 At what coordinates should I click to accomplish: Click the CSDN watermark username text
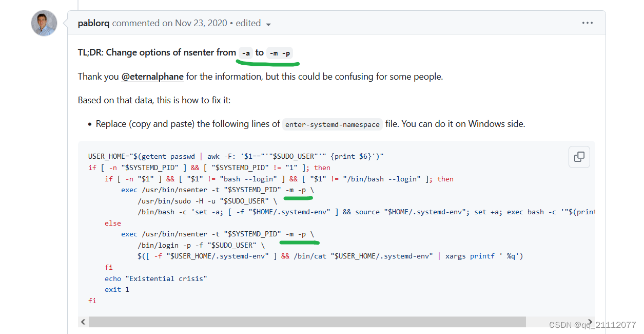pyautogui.click(x=592, y=325)
